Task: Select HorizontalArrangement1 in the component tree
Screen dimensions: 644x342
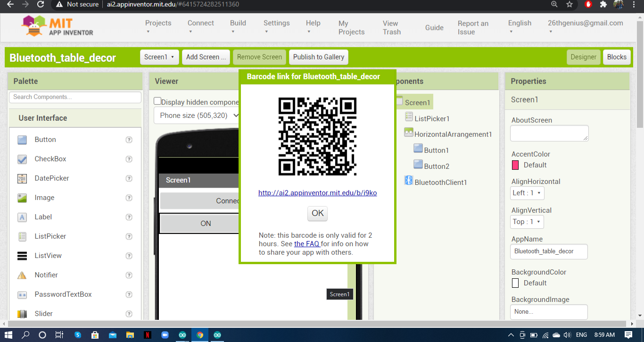Action: pyautogui.click(x=453, y=134)
